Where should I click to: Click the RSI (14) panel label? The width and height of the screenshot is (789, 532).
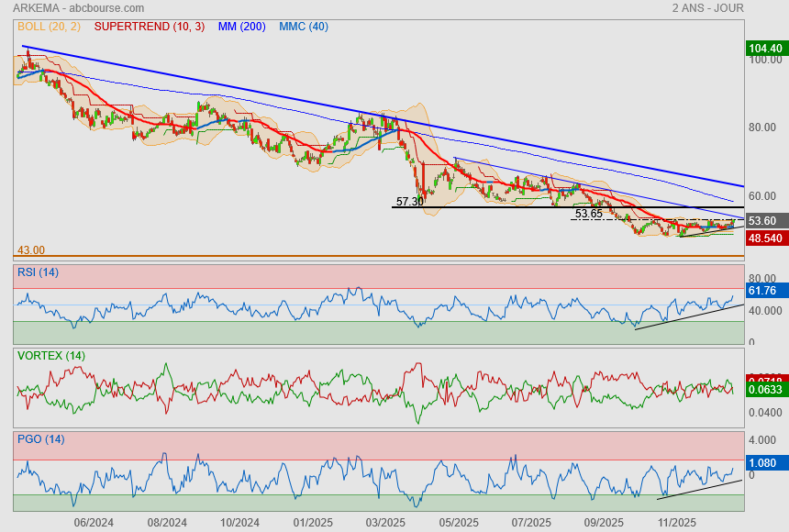pyautogui.click(x=38, y=272)
